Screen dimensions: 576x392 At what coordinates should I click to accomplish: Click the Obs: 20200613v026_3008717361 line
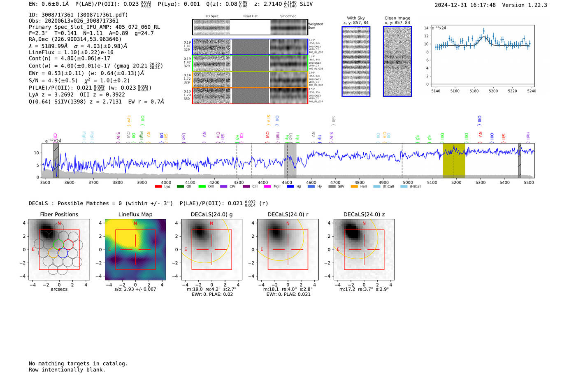(74, 21)
